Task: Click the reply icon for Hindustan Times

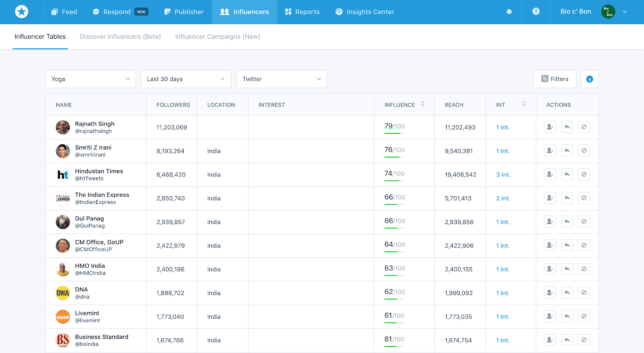Action: click(x=567, y=174)
